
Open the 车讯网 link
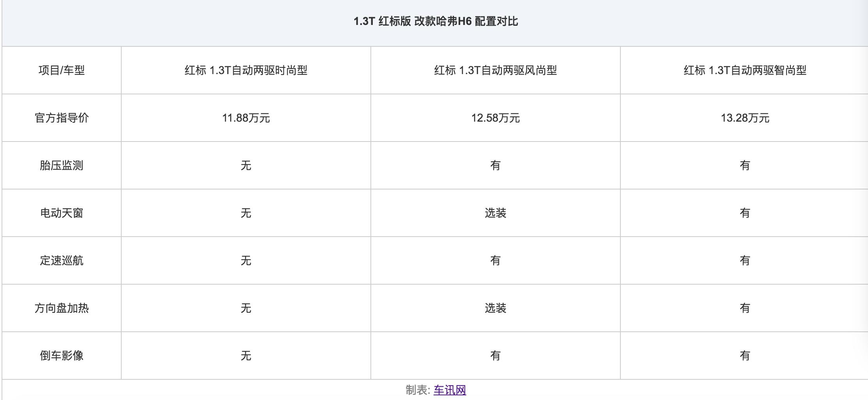point(450,390)
